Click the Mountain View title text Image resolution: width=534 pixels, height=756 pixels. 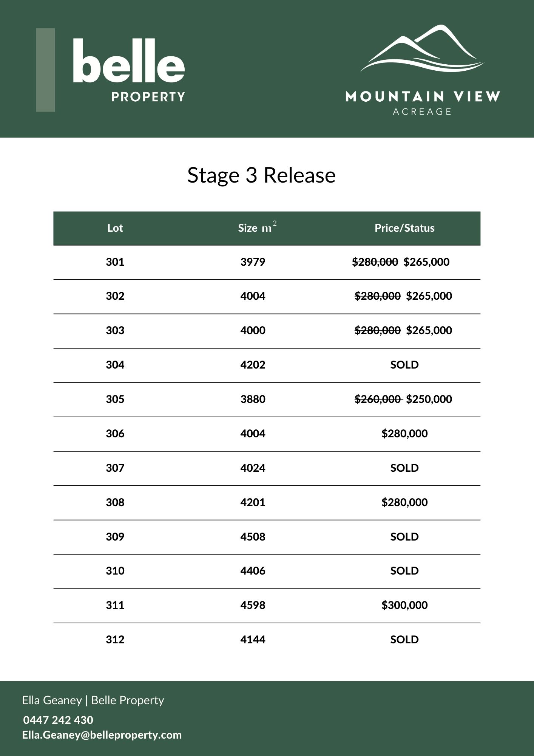click(x=423, y=97)
